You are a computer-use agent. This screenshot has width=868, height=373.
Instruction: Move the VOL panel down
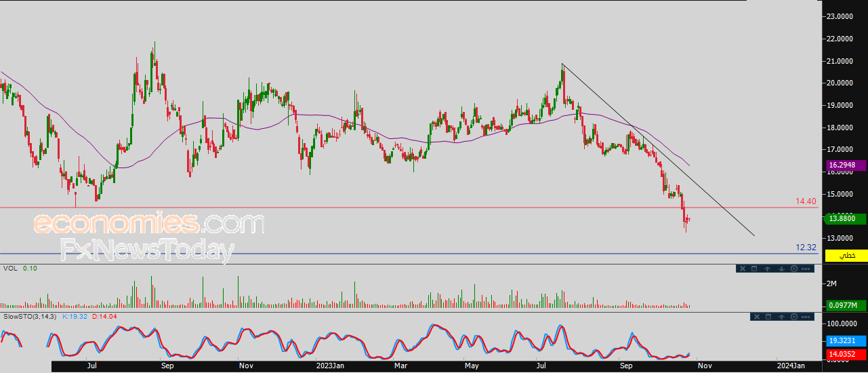click(781, 269)
